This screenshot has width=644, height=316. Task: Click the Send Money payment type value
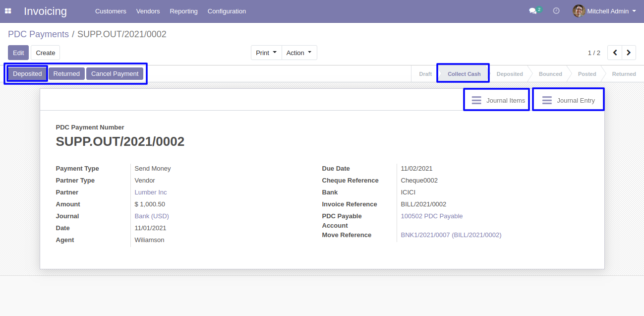[153, 169]
